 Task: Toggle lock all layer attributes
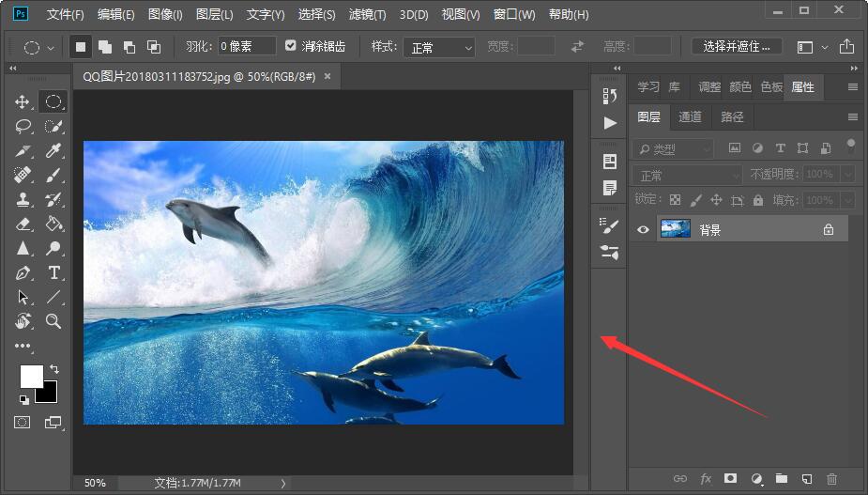[x=758, y=200]
